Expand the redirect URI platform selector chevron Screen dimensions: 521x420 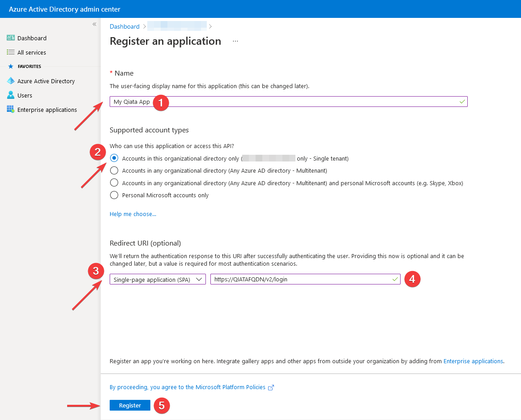pos(198,279)
